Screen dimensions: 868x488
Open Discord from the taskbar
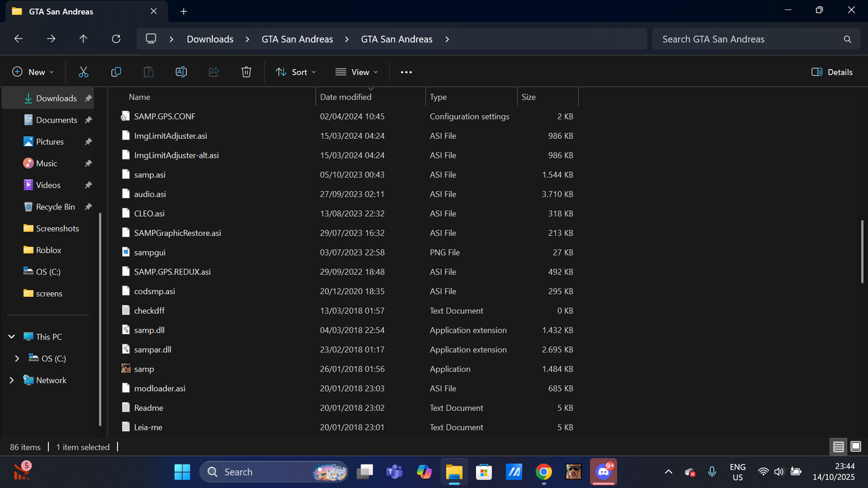(603, 472)
